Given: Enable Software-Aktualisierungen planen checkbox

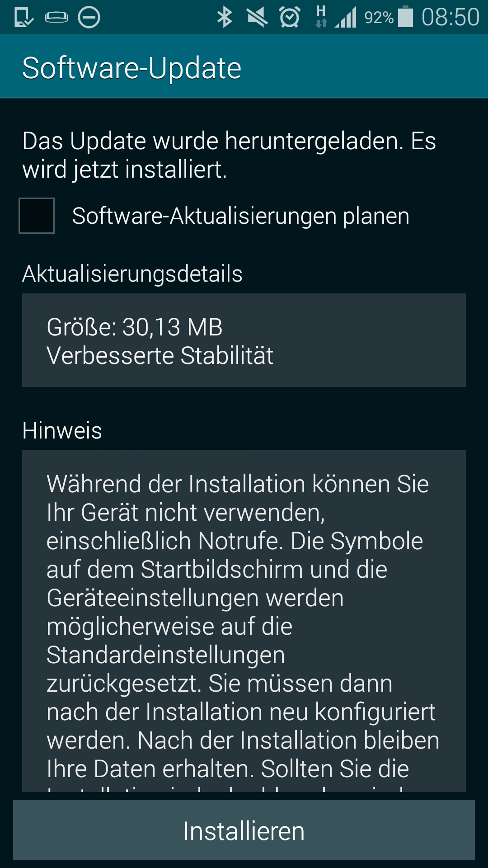Looking at the screenshot, I should 37,216.
